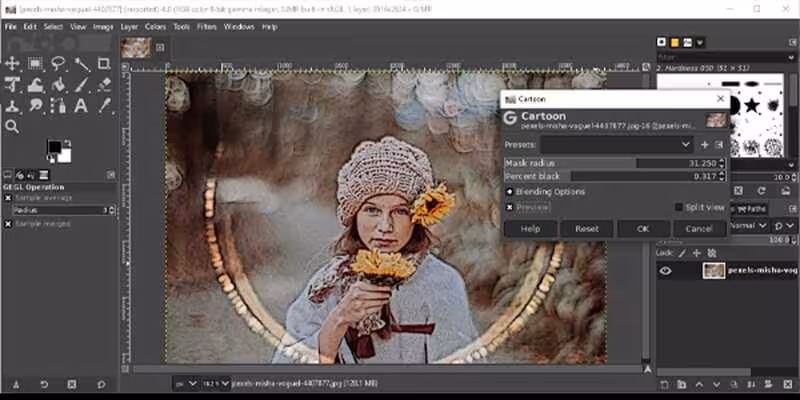
Task: Select the Paintbrush tool
Action: coord(82,85)
